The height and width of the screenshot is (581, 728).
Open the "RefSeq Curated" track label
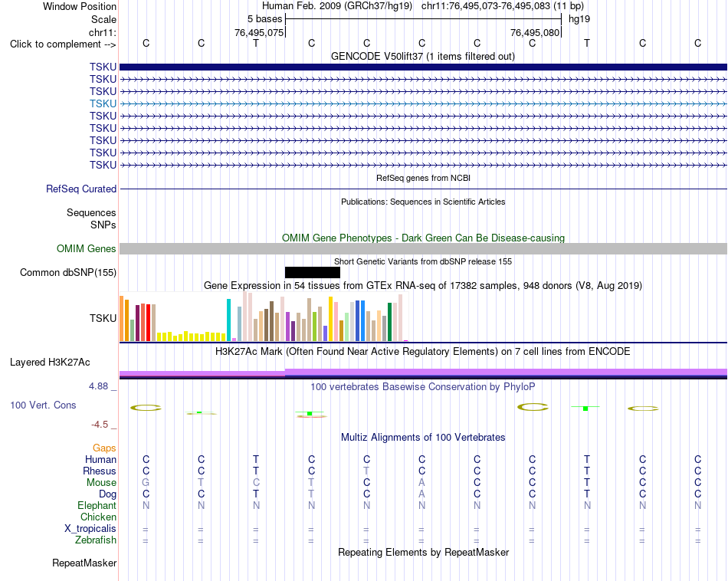coord(81,189)
